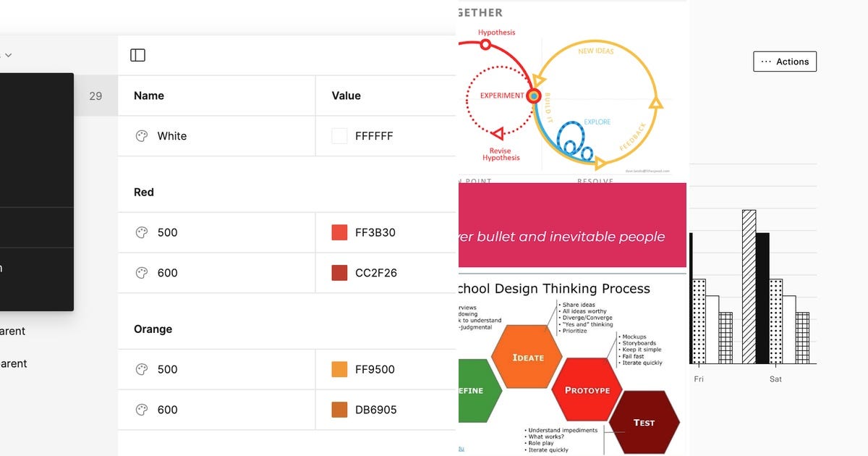868x456 pixels.
Task: Select the DB6905 dark orange swatch
Action: (x=339, y=410)
